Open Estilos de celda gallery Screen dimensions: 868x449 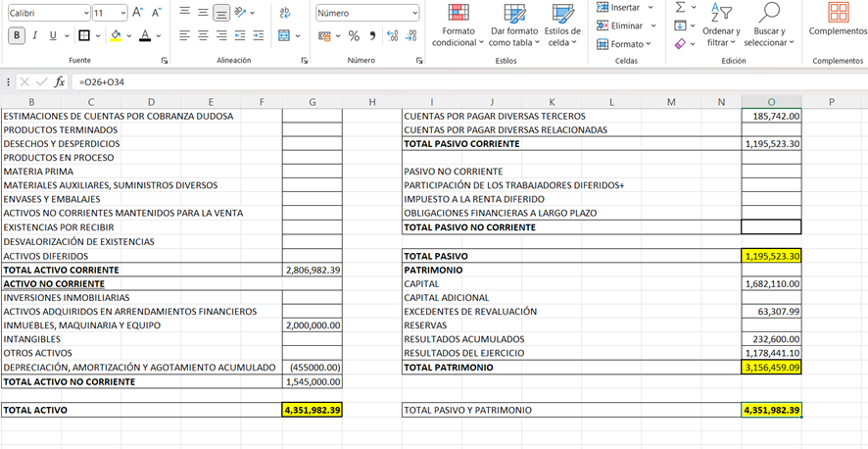pos(562,25)
